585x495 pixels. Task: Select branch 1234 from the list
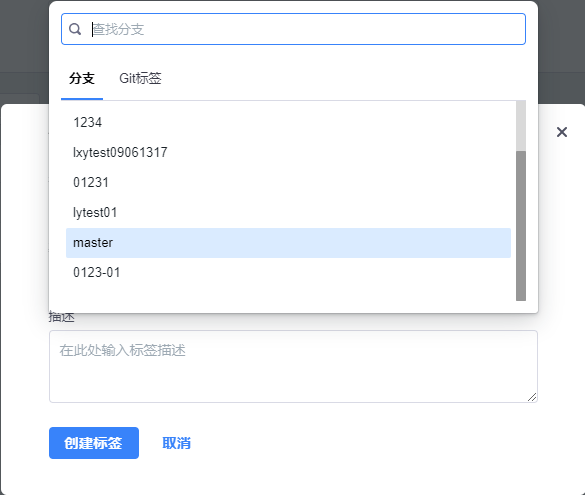coord(288,122)
